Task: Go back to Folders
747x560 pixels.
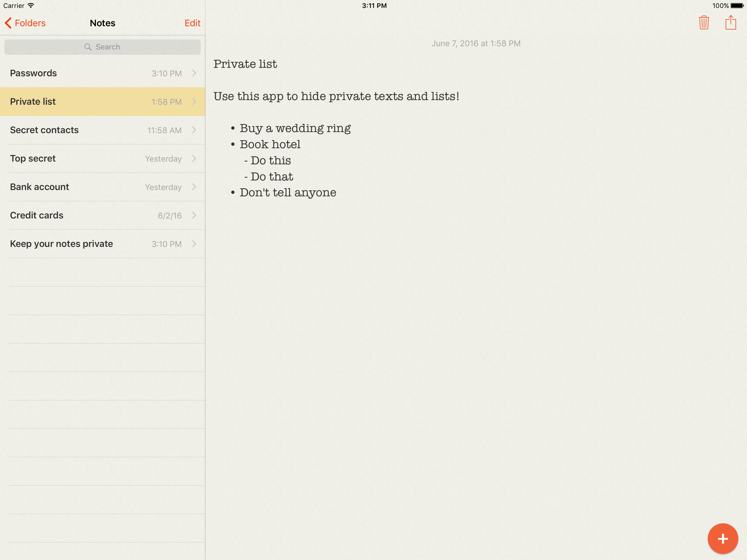Action: tap(30, 23)
